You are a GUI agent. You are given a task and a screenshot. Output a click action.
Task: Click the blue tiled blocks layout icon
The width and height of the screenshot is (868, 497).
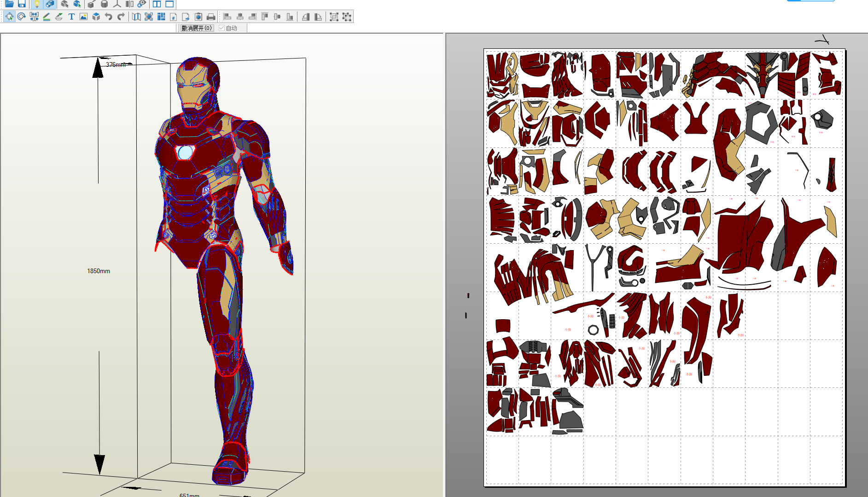161,17
